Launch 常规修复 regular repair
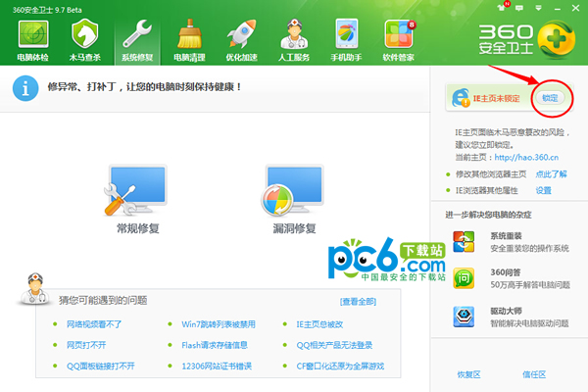Screen dimensions: 588x392 tap(137, 200)
